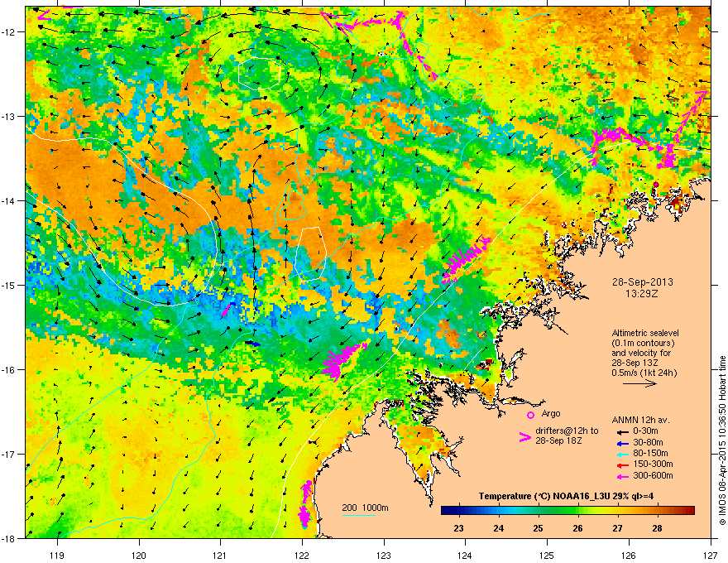The width and height of the screenshot is (728, 563).
Task: Select the red 150-300m arrow legend symbol
Action: click(623, 464)
